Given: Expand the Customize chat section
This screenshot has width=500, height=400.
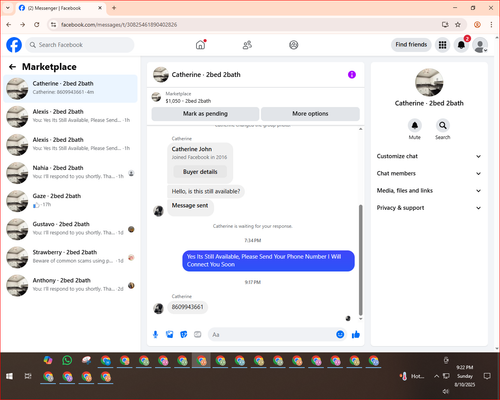Looking at the screenshot, I should click(x=429, y=156).
